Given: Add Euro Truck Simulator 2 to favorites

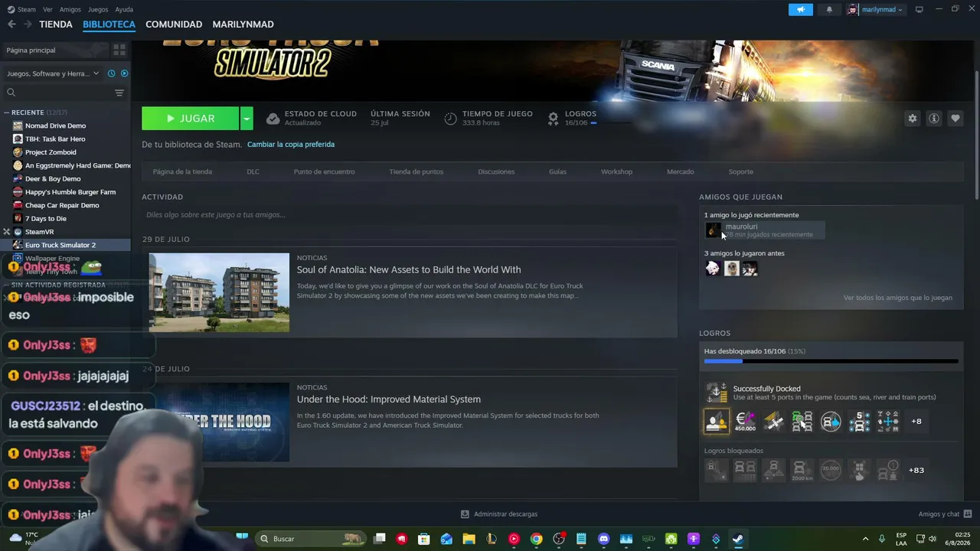Looking at the screenshot, I should pyautogui.click(x=955, y=119).
